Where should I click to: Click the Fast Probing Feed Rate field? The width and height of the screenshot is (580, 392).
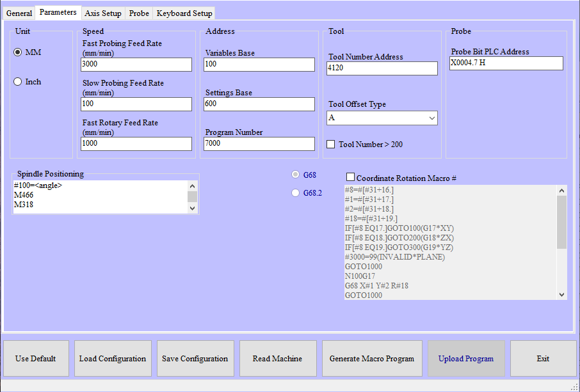coord(136,65)
